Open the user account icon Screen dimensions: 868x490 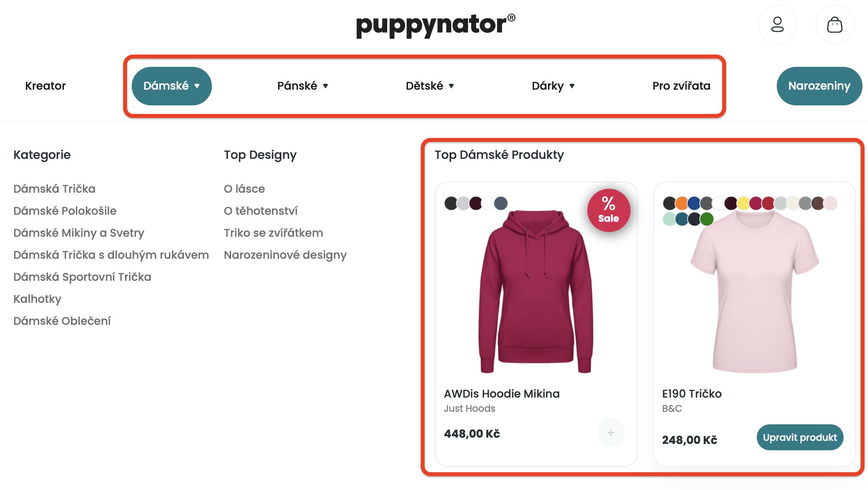pyautogui.click(x=777, y=25)
